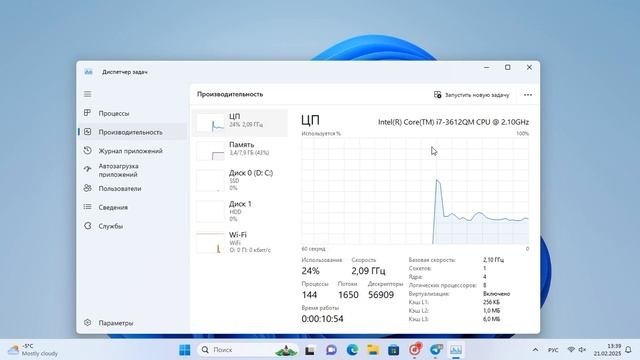Click the uptime 0:00:10:54 value

[322, 319]
